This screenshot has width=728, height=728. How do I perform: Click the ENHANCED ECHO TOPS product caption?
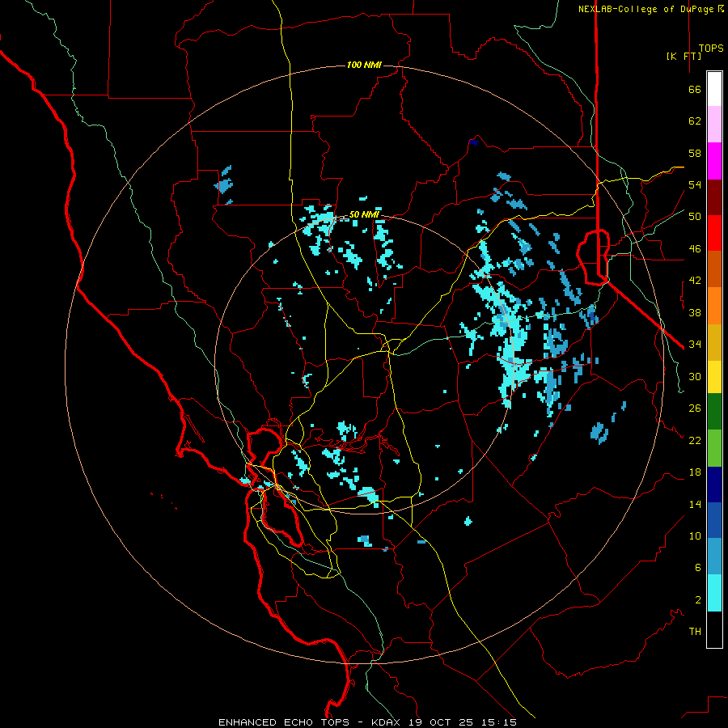coord(284,722)
